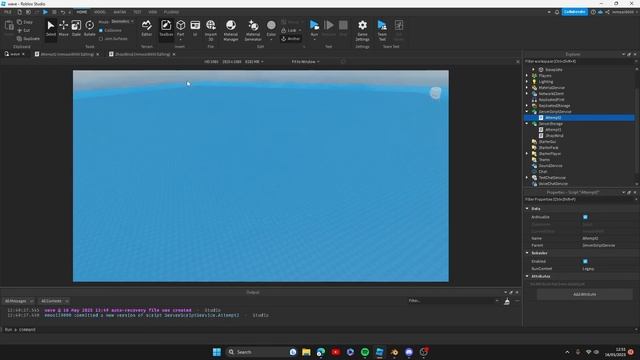Open the Material Generator

click(x=253, y=30)
